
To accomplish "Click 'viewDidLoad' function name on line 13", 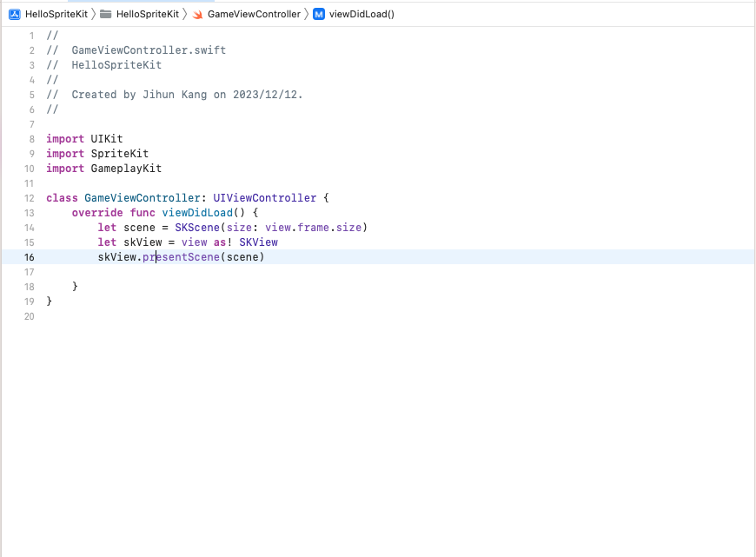I will pos(197,213).
